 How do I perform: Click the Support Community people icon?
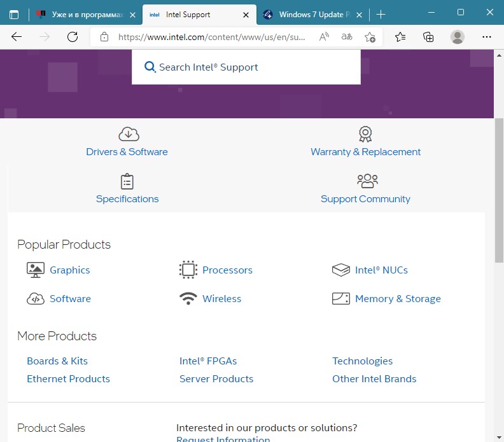pos(367,181)
